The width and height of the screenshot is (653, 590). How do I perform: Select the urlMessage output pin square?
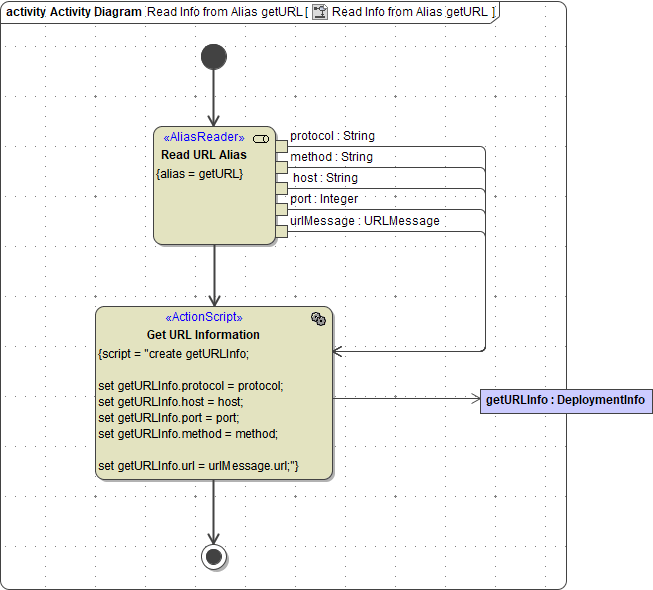point(281,231)
